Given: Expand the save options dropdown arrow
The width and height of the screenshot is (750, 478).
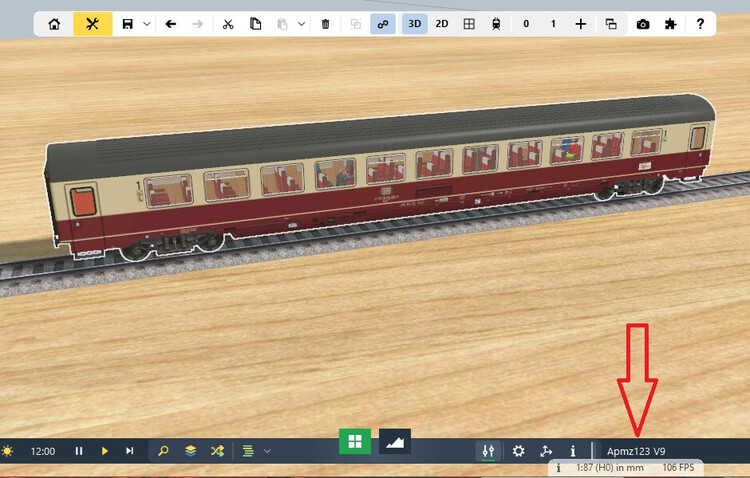Looking at the screenshot, I should coord(147,24).
